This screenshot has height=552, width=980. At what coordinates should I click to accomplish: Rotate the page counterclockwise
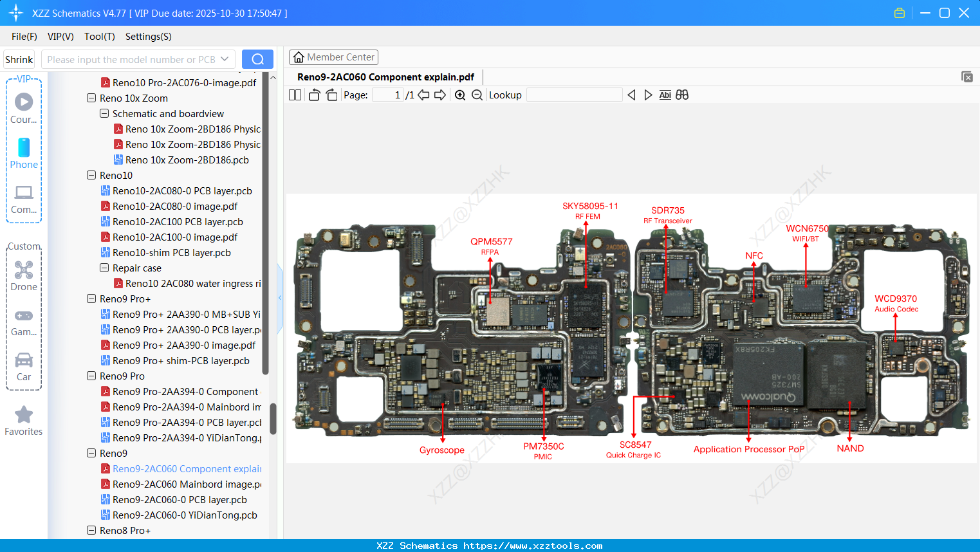[314, 95]
